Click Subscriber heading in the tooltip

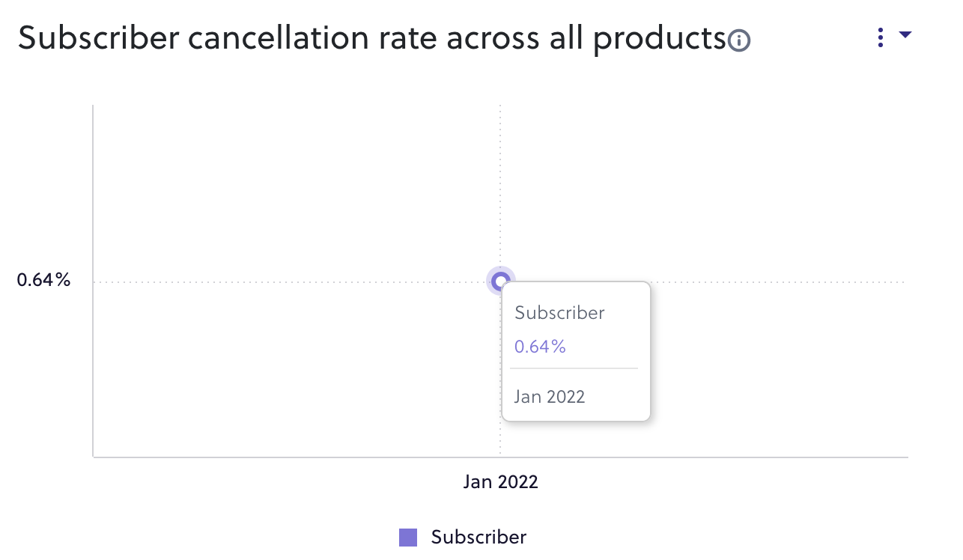pyautogui.click(x=559, y=313)
